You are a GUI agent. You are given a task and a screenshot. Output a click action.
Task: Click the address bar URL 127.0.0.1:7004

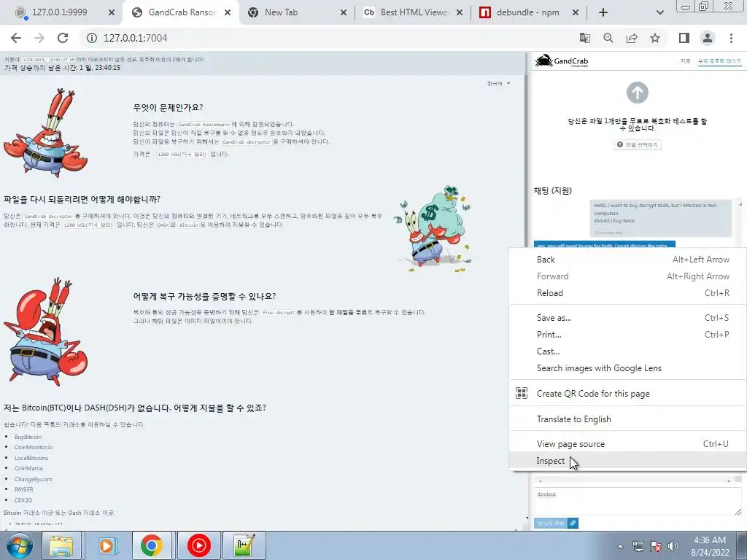click(x=135, y=38)
